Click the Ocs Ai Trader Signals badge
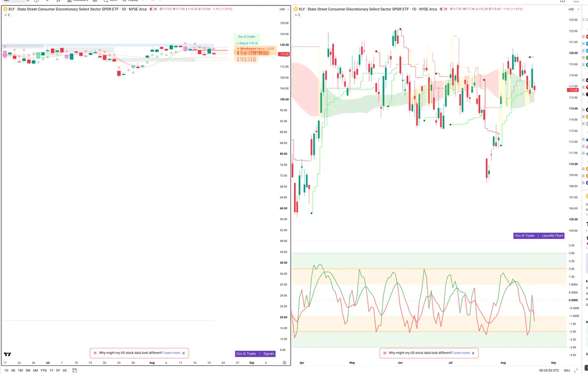Screen dimensions: 588x374 pyautogui.click(x=255, y=353)
